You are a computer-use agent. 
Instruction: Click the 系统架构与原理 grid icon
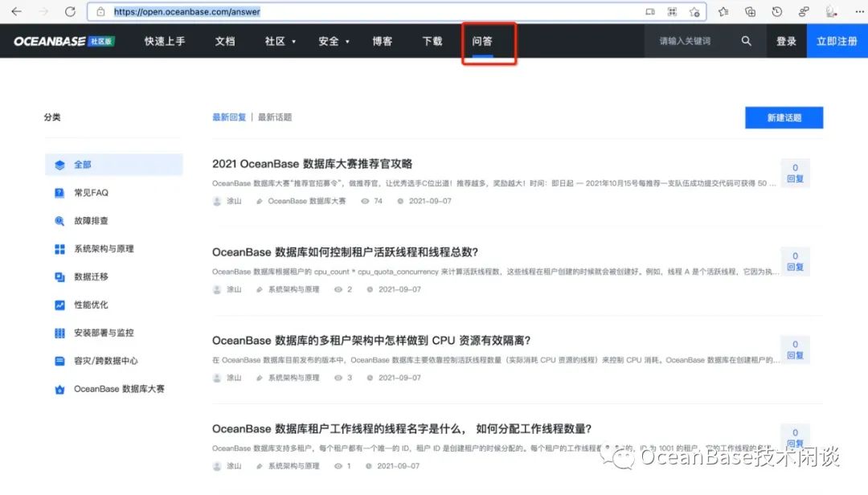59,249
